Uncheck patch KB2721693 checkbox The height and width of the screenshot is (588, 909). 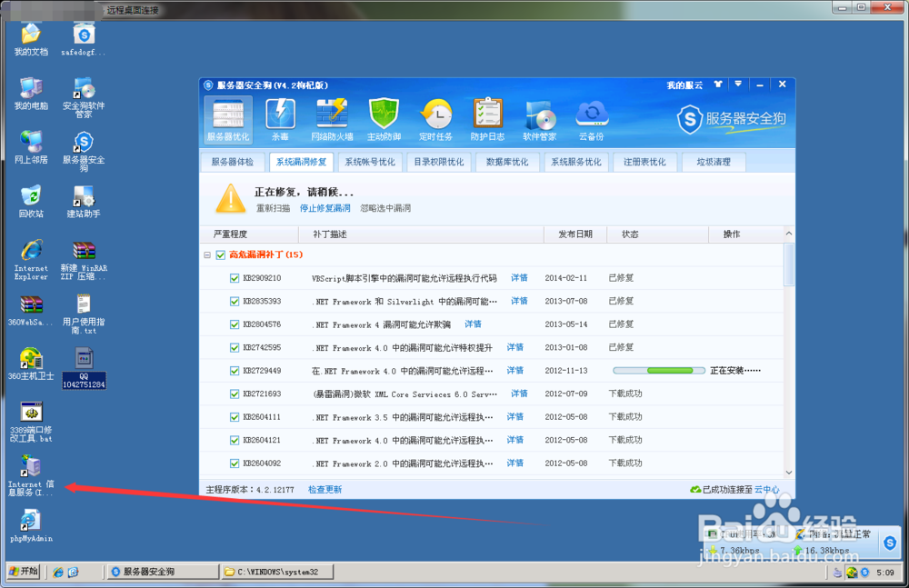coord(235,394)
